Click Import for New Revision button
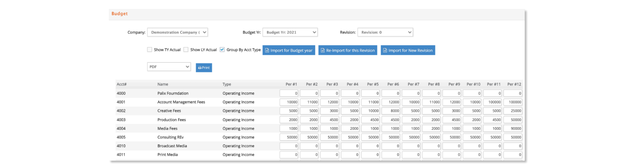 [408, 50]
